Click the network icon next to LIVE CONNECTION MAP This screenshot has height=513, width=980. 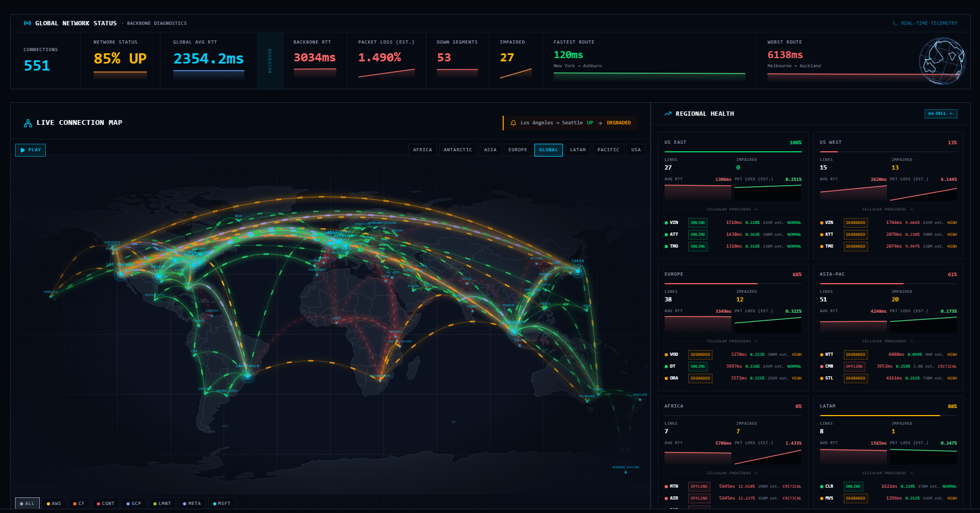(x=27, y=123)
